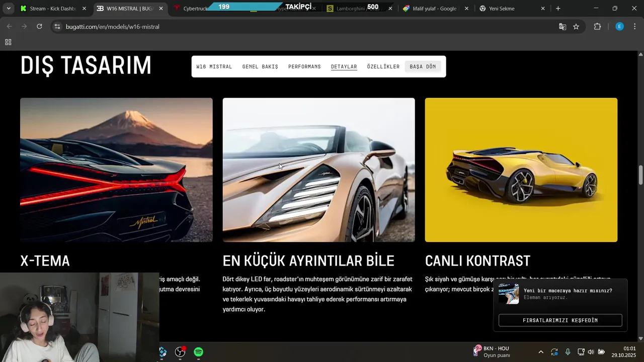644x362 pixels.
Task: Show hidden system tray icons chevron
Action: click(x=541, y=352)
